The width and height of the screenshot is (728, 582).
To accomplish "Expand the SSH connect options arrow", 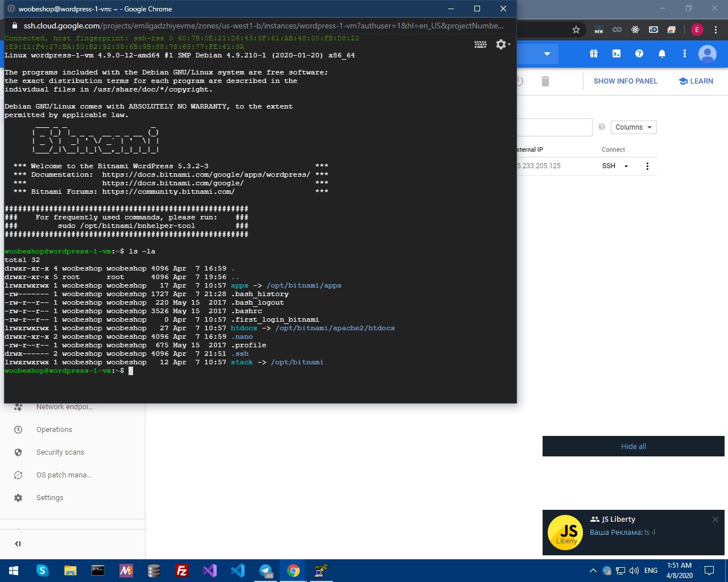I will pyautogui.click(x=626, y=167).
